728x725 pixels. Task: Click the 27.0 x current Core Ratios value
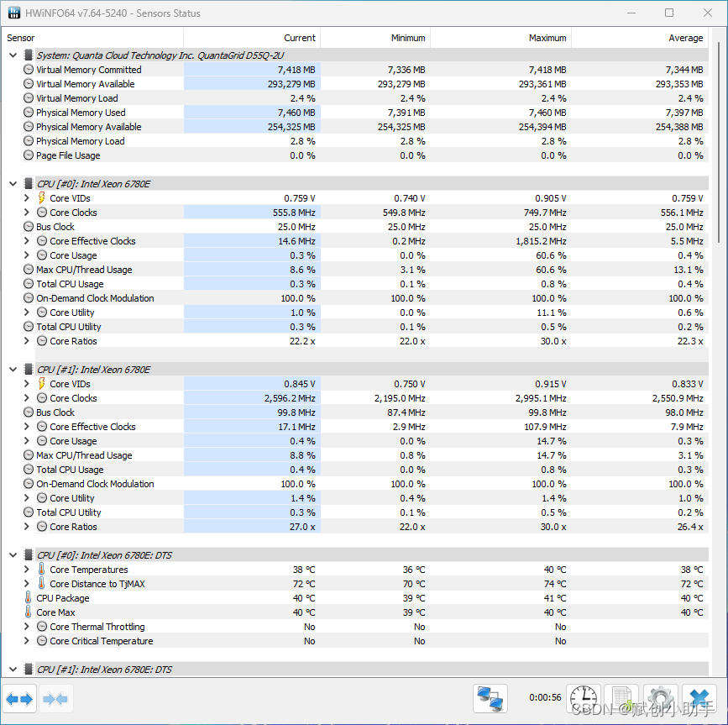[x=302, y=527]
